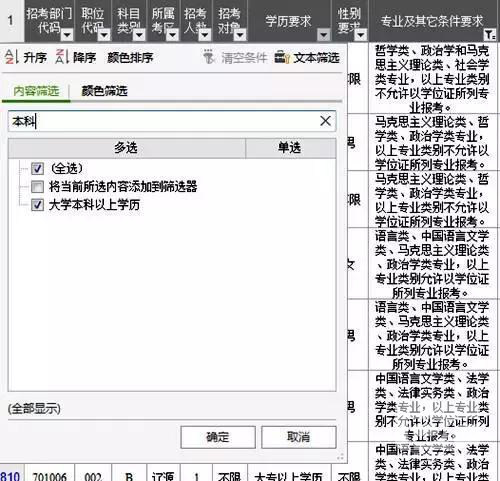The image size is (500, 481).
Task: Select the 单选 single-select mode header
Action: (290, 148)
